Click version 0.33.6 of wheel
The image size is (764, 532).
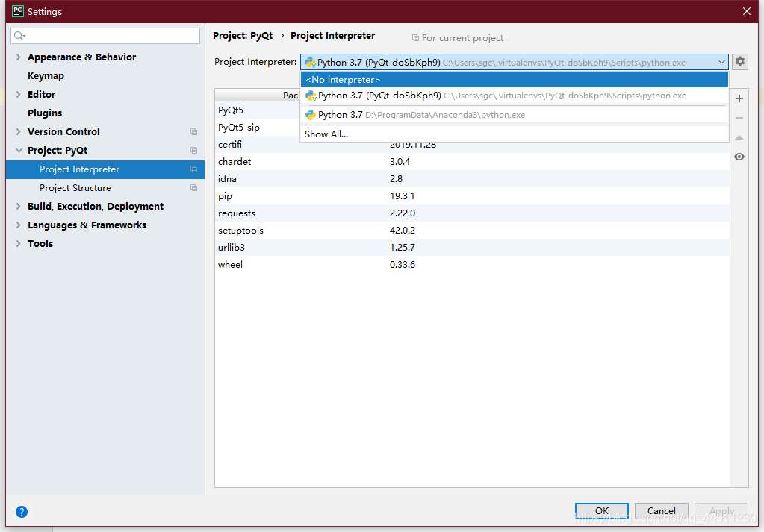pos(403,265)
